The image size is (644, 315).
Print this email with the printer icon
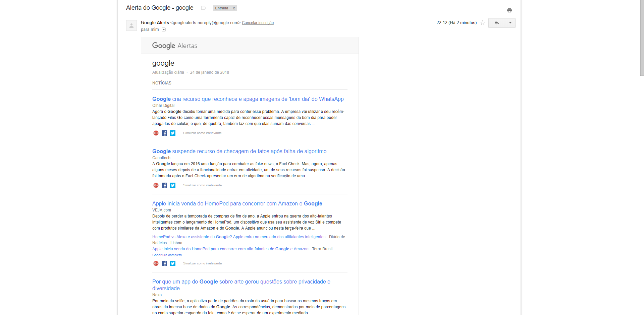pyautogui.click(x=509, y=10)
